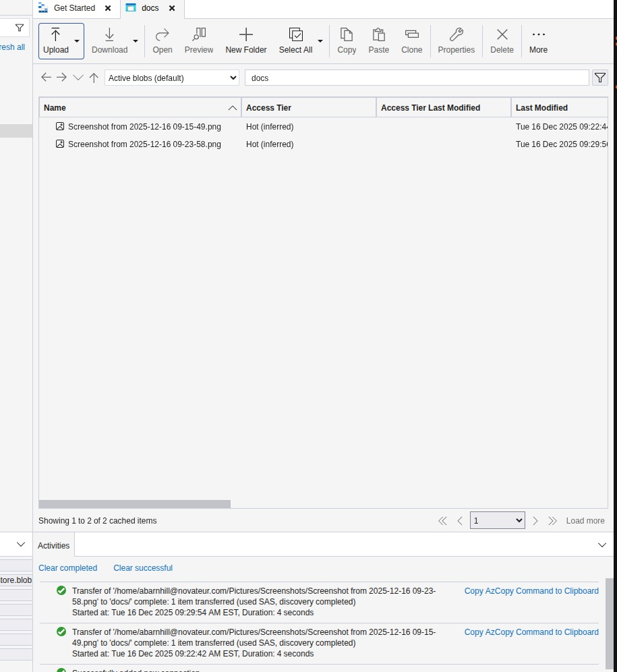
Task: Select the Activities tab
Action: (x=53, y=546)
